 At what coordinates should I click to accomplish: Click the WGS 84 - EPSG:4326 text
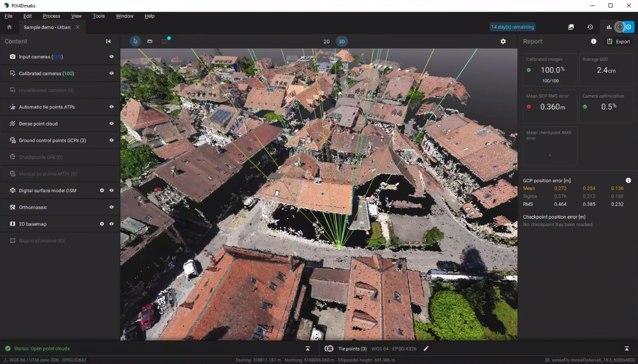pos(394,349)
